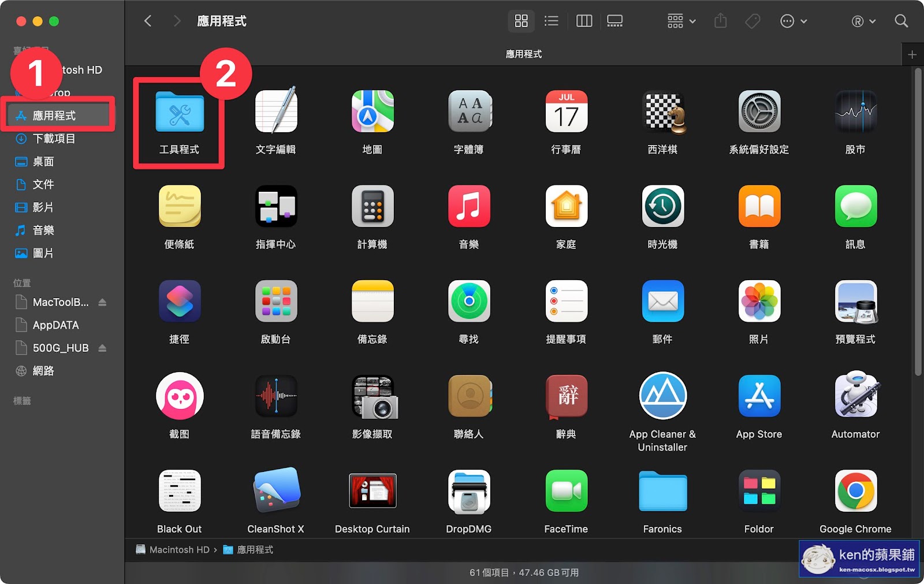Open the registered-symbol toolbar dropdown
This screenshot has height=584, width=924.
pyautogui.click(x=863, y=21)
